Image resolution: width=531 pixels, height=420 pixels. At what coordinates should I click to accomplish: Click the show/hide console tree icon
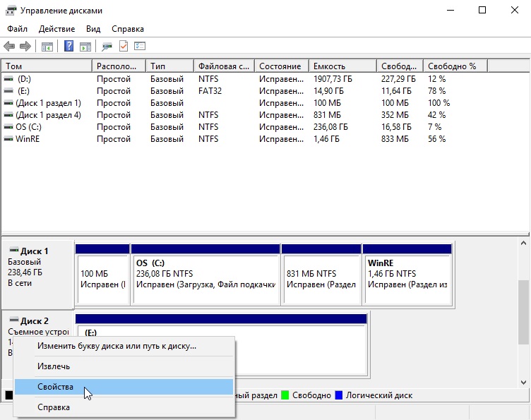tap(47, 47)
